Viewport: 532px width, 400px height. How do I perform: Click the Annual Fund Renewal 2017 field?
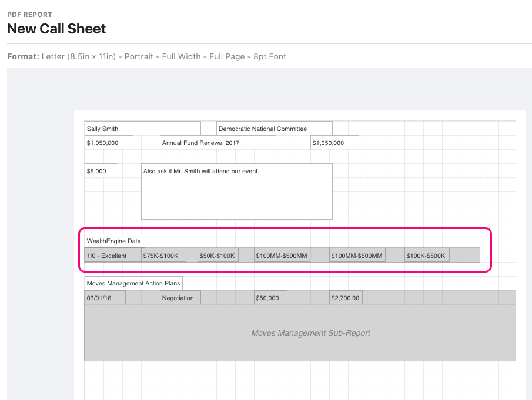point(218,142)
